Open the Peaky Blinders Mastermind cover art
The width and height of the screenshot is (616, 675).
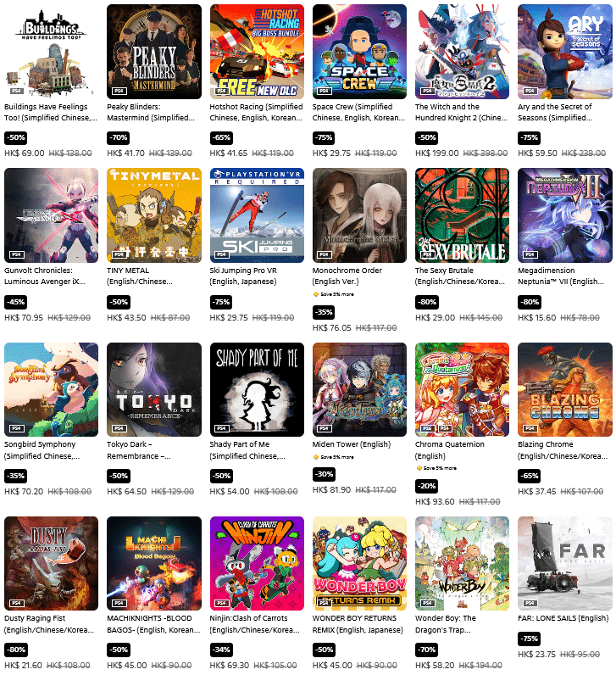(154, 52)
